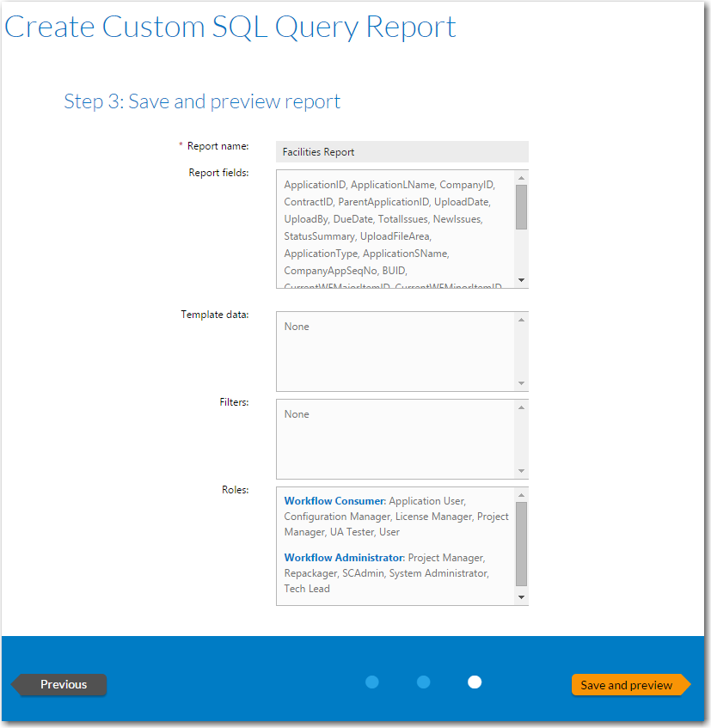The width and height of the screenshot is (711, 728).
Task: Click the Previous navigation button
Action: pos(58,684)
